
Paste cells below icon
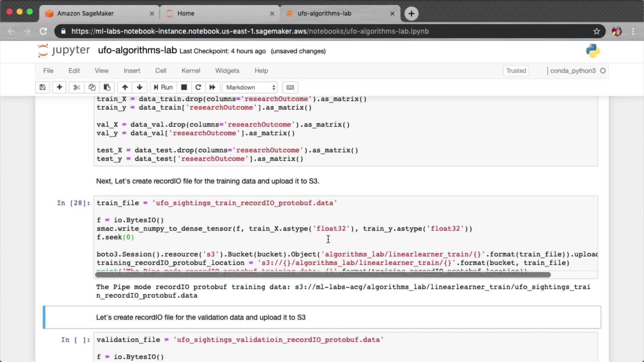click(x=107, y=87)
